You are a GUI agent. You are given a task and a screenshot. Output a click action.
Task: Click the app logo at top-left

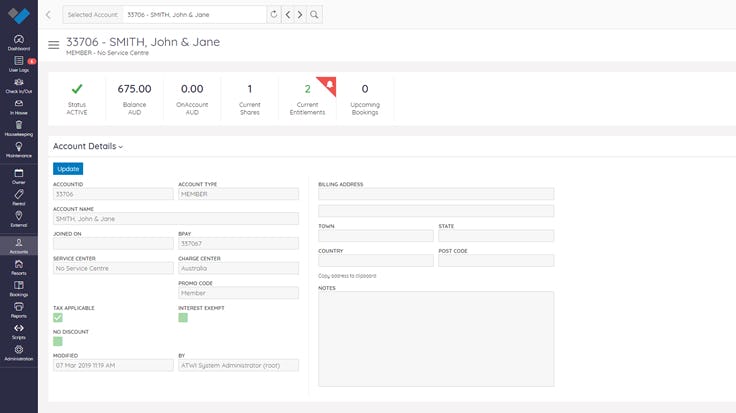tap(19, 15)
